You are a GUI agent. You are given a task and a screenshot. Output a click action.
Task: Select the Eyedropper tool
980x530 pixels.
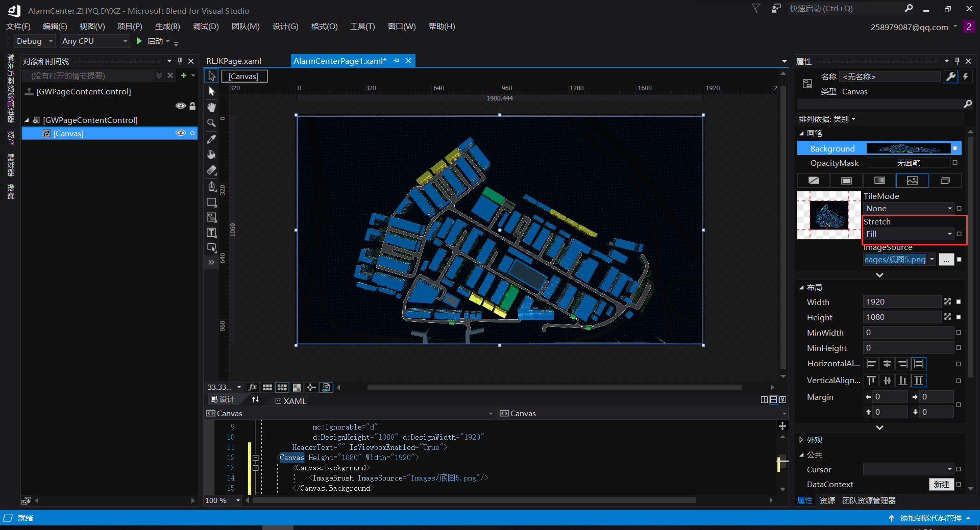[x=211, y=139]
